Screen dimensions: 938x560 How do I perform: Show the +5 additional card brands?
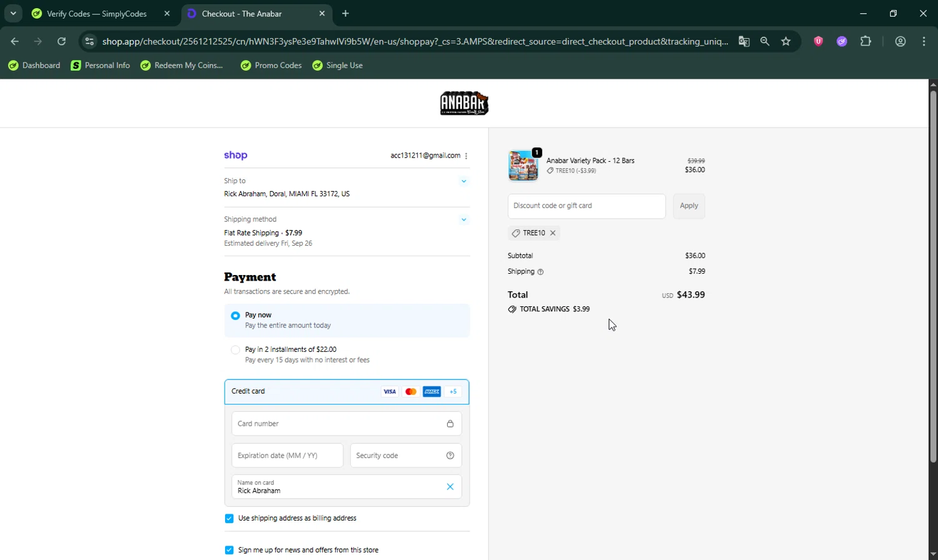click(x=453, y=392)
